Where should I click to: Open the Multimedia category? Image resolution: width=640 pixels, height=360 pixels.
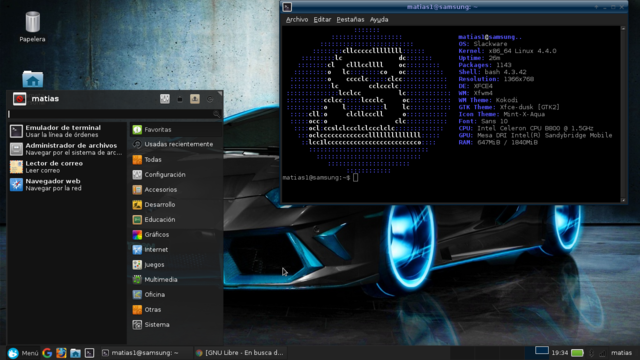click(176, 280)
